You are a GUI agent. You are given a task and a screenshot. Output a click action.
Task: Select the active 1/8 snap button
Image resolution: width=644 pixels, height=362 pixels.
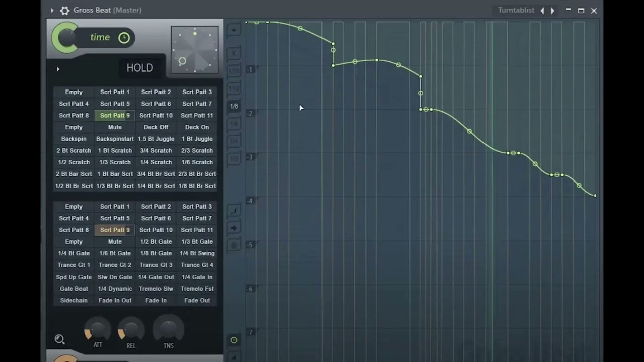click(x=234, y=106)
